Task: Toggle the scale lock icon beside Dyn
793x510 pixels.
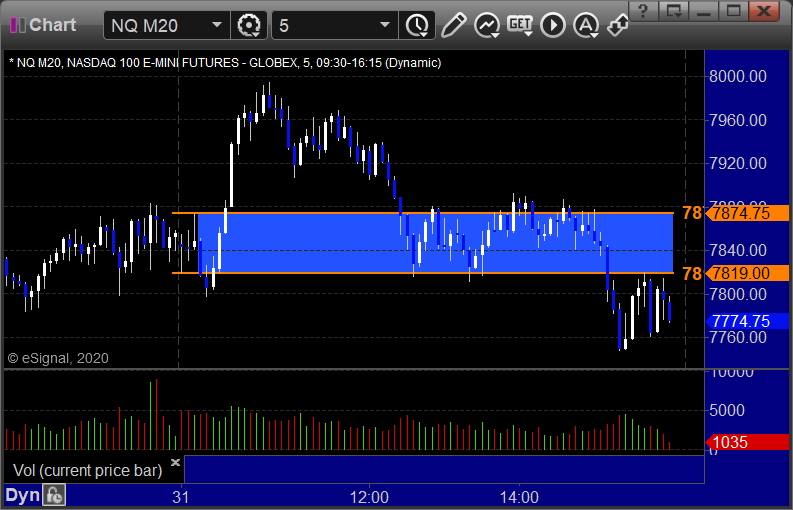Action: [53, 495]
